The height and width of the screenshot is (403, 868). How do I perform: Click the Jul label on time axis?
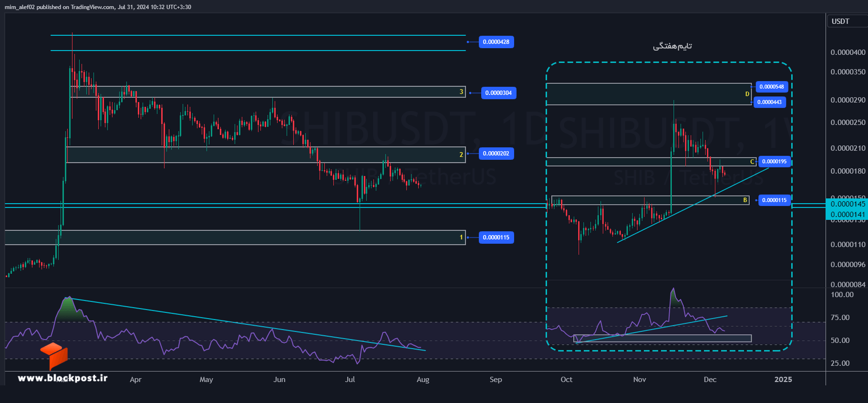pos(350,380)
